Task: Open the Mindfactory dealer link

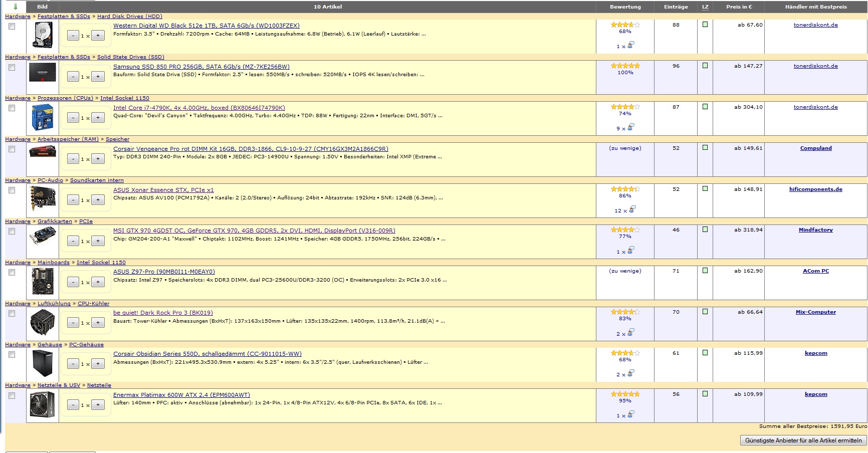Action: pyautogui.click(x=815, y=230)
